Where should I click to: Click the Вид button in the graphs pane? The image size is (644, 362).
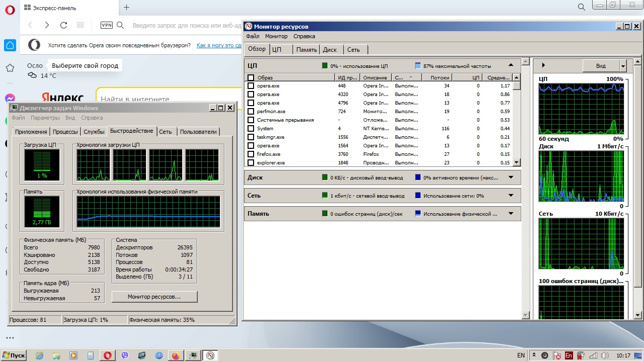[601, 66]
